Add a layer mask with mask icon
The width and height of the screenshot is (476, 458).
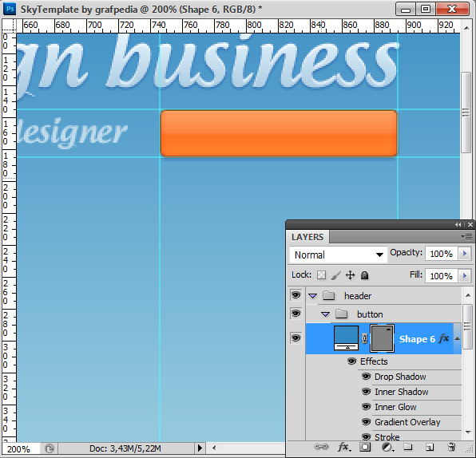pos(365,447)
